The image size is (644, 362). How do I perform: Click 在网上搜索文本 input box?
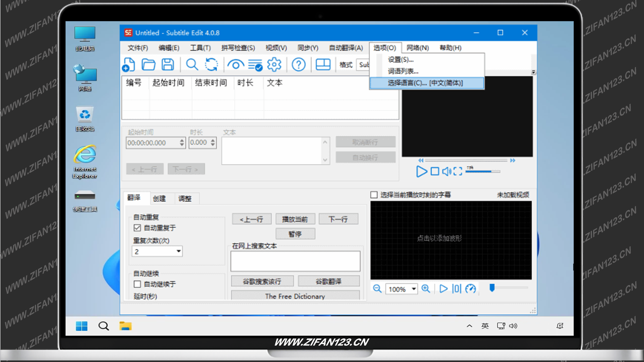click(x=295, y=261)
